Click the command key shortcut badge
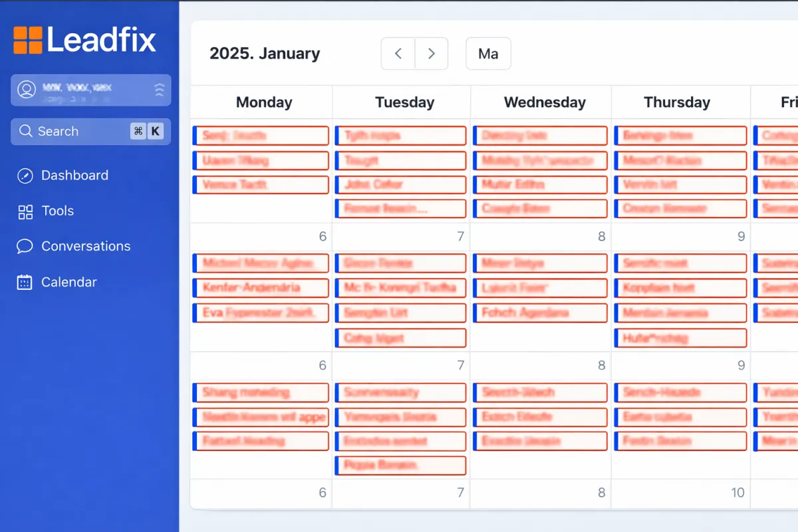The height and width of the screenshot is (532, 798). (138, 131)
